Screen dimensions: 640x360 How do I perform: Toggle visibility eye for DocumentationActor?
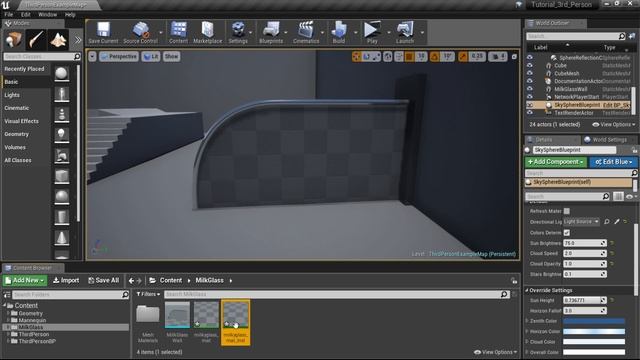(530, 81)
